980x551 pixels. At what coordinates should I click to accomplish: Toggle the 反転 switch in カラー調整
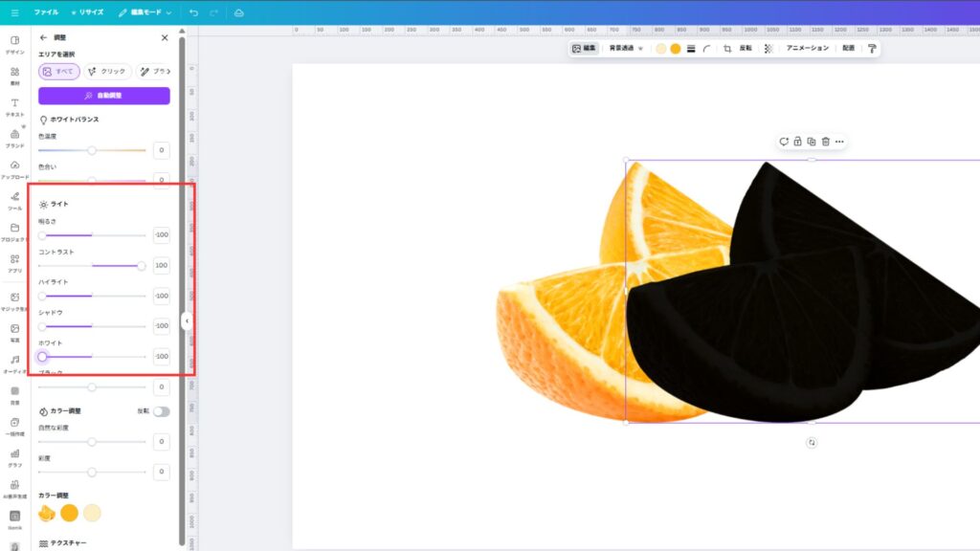pos(161,411)
